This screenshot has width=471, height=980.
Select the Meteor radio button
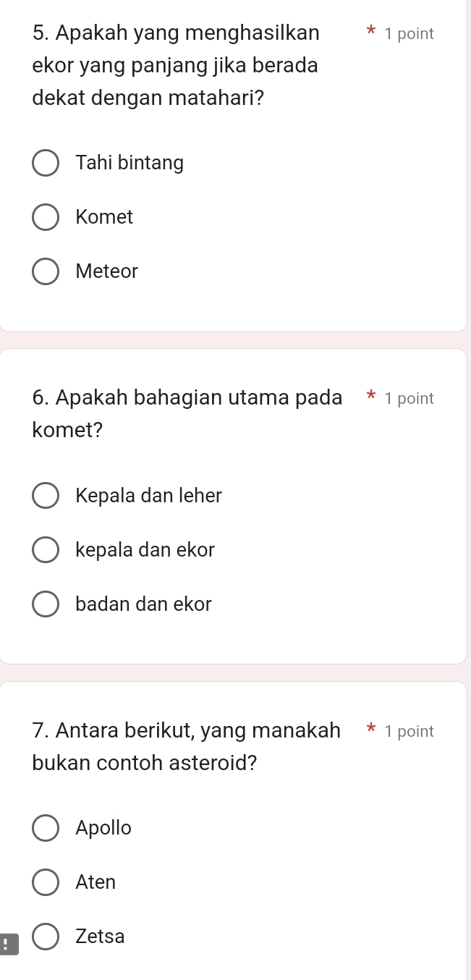(x=46, y=272)
